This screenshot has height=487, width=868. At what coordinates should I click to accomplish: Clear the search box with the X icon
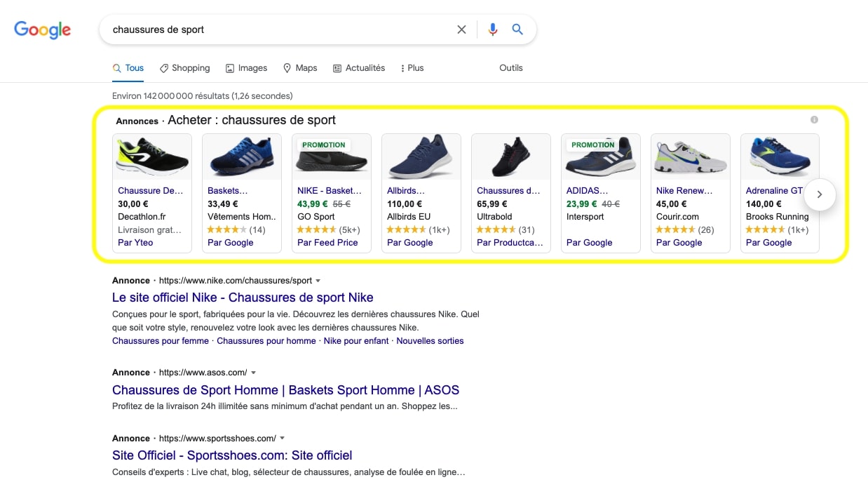[x=461, y=29]
